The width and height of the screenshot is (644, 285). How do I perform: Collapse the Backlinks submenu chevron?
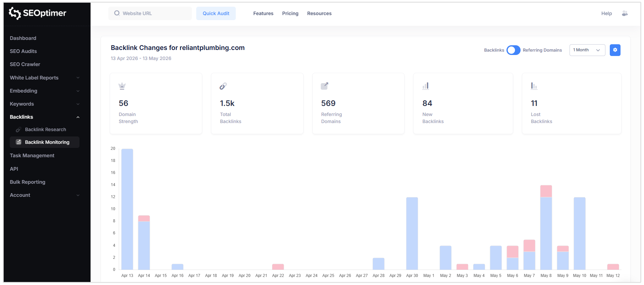pyautogui.click(x=78, y=117)
